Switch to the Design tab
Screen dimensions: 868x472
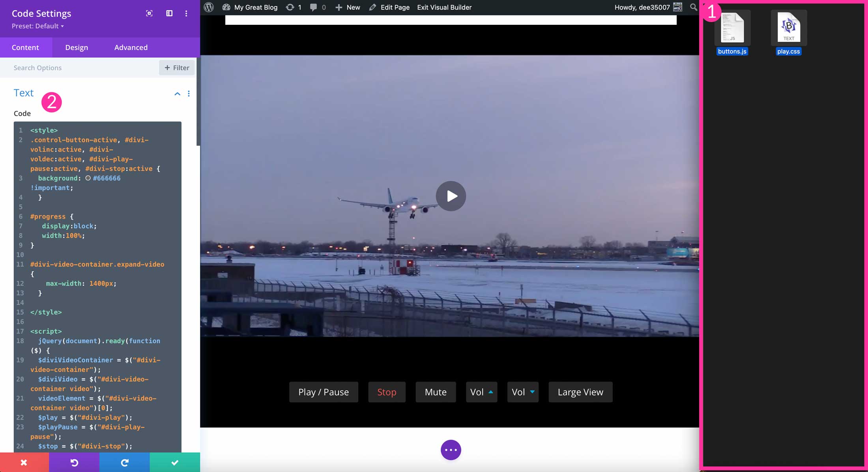76,47
